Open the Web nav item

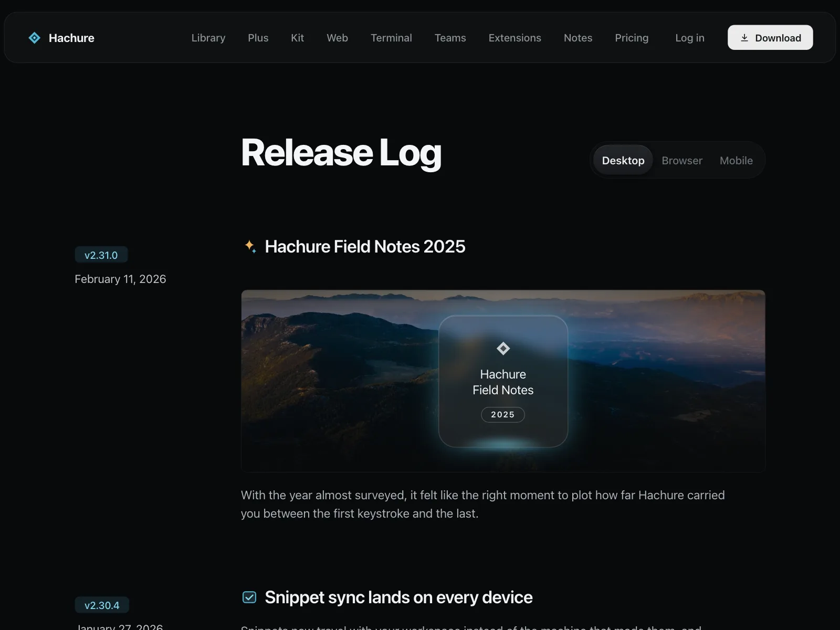click(337, 38)
